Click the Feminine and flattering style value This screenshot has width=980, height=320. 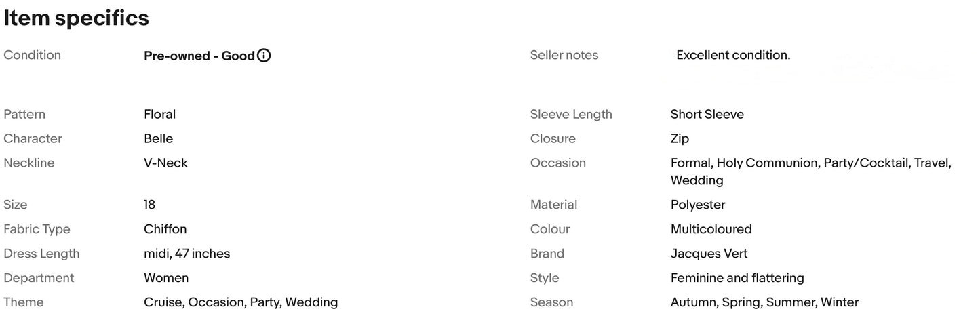coord(737,278)
